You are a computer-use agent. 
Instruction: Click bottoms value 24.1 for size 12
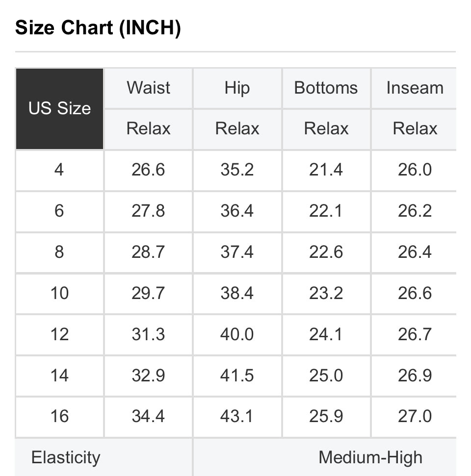(x=326, y=335)
